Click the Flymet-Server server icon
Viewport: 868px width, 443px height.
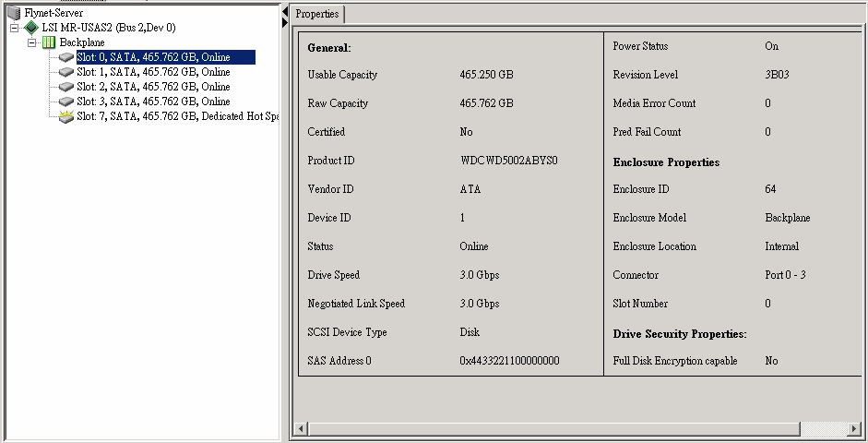[14, 13]
